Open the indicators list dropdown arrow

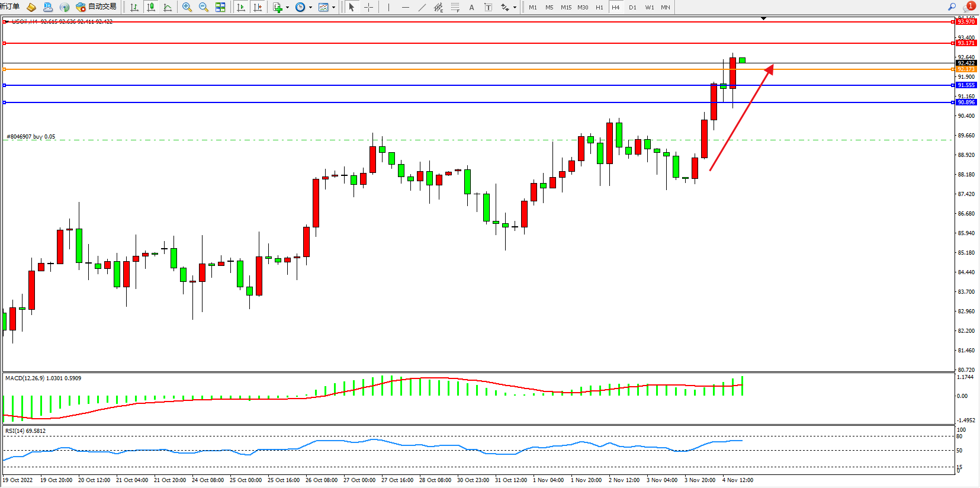pyautogui.click(x=287, y=8)
